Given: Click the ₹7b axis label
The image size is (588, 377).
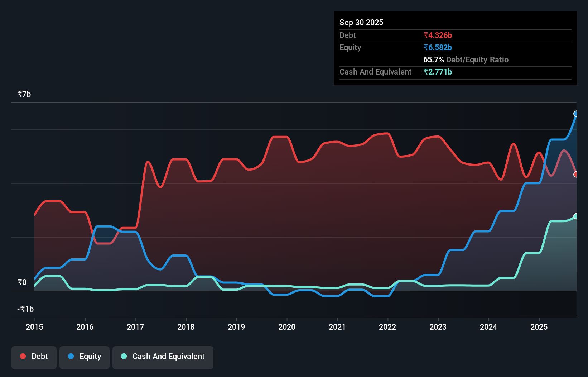Looking at the screenshot, I should tap(24, 94).
